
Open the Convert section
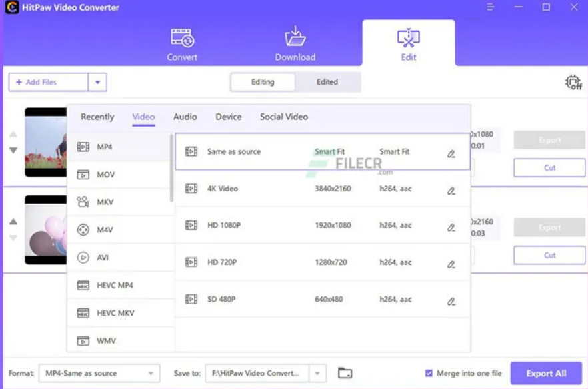point(182,44)
